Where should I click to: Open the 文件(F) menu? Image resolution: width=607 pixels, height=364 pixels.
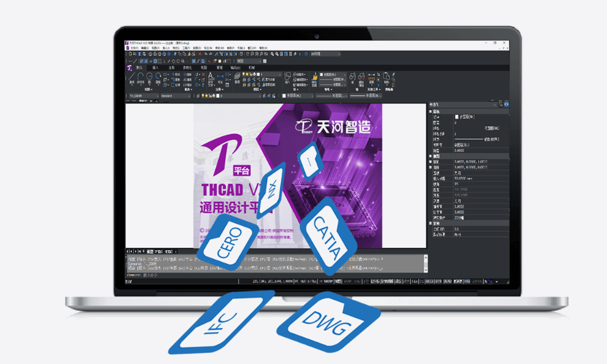[x=134, y=48]
